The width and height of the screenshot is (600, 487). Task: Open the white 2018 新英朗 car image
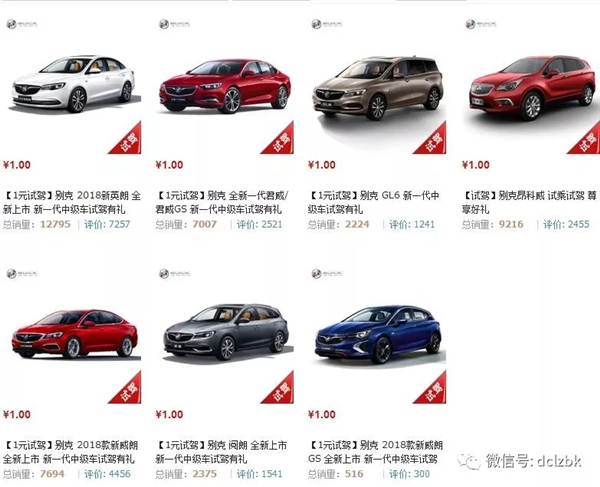click(73, 83)
